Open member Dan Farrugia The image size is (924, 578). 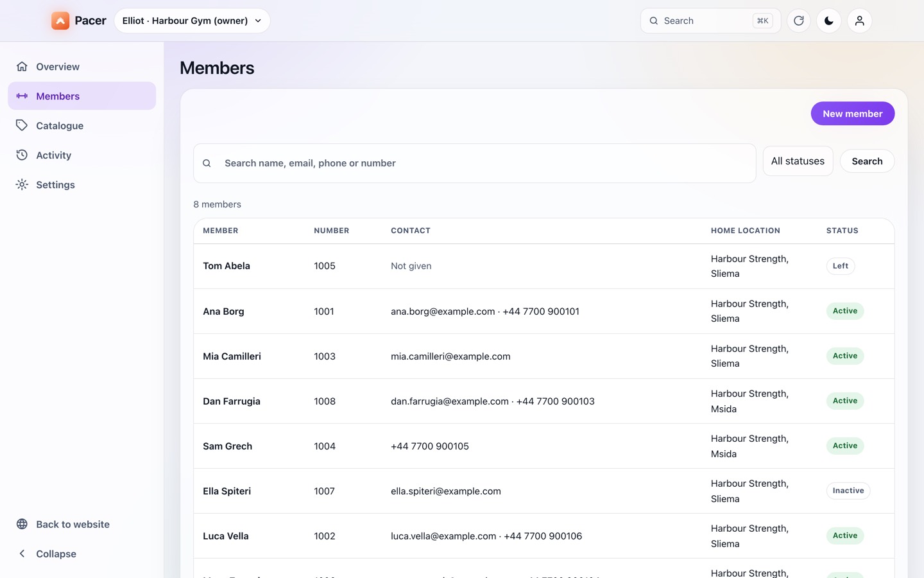click(232, 401)
